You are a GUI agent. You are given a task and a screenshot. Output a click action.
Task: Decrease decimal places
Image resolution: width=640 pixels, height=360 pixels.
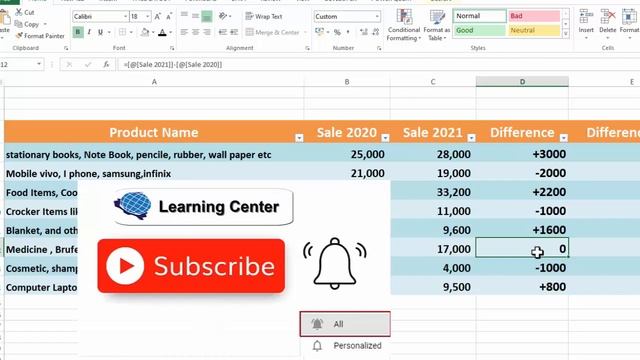click(x=376, y=32)
